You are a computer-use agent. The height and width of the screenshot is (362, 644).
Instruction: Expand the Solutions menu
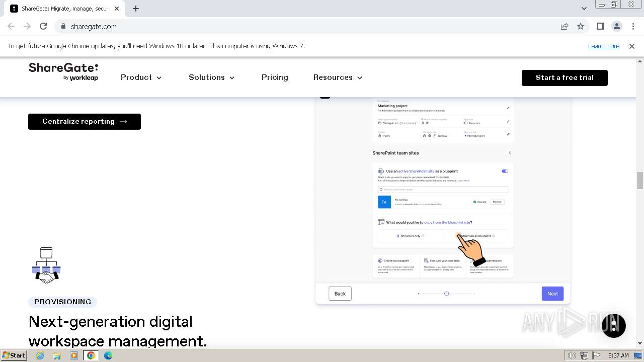pos(212,77)
